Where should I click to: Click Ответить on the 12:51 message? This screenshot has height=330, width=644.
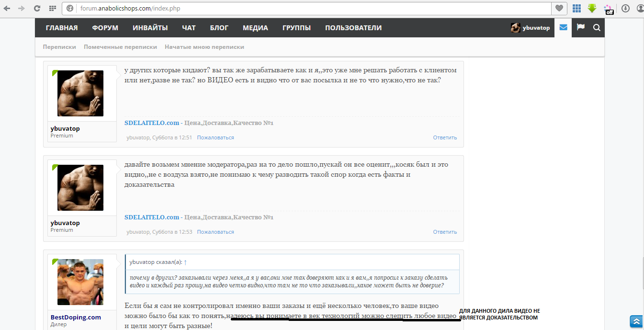tap(445, 137)
